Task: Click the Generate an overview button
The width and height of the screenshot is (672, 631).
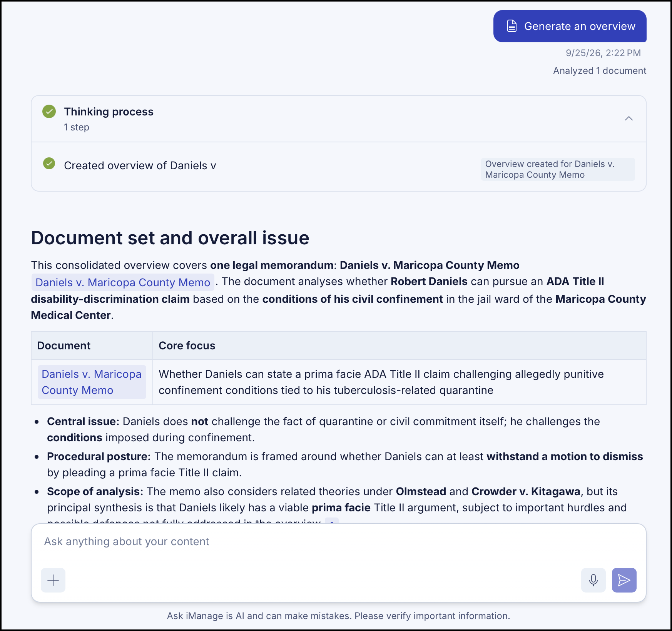Action: coord(570,26)
